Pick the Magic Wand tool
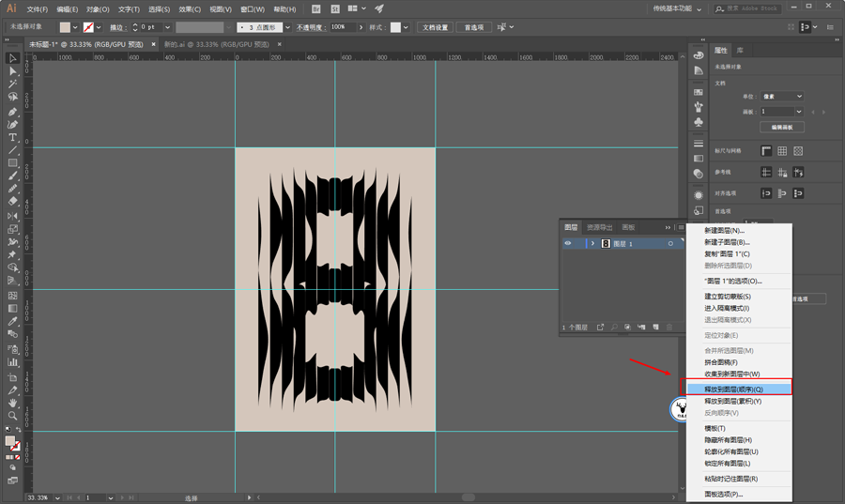Viewport: 845px width, 504px height. (13, 84)
